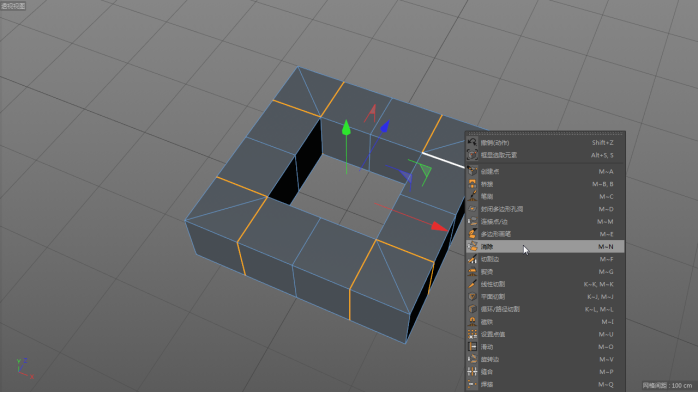Screen dimensions: 698x393
Task: Click the Frame Selected Elements icon
Action: click(x=472, y=155)
